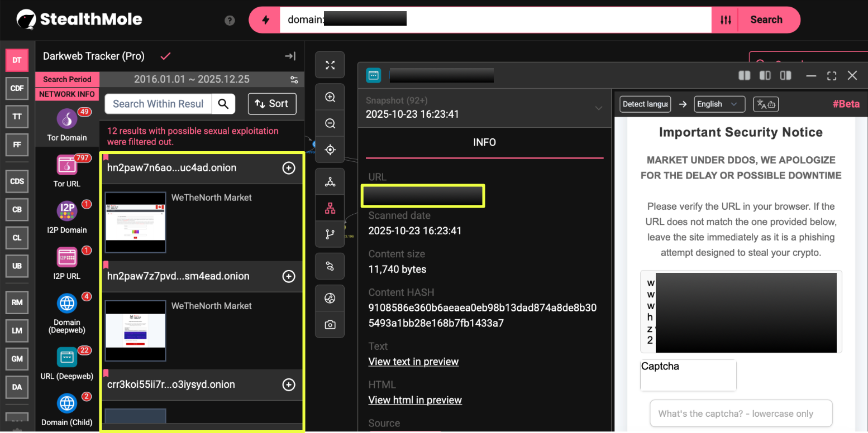
Task: Click the translate language icon
Action: 766,104
